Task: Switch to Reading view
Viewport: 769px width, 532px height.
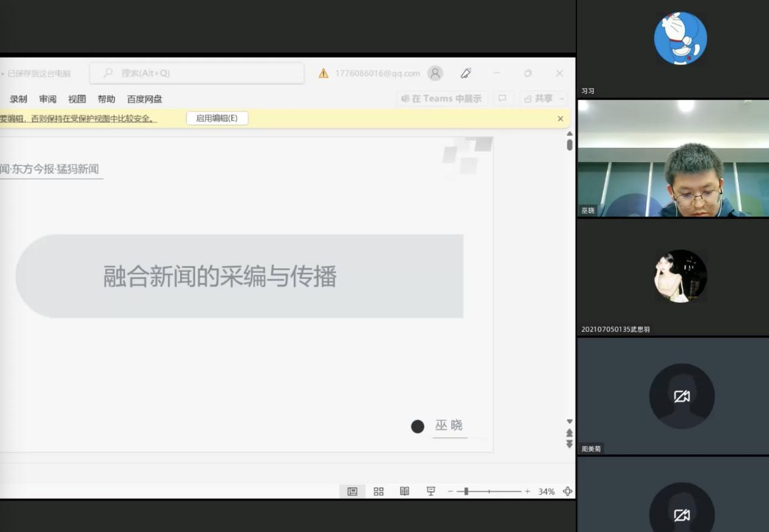Action: click(x=405, y=491)
